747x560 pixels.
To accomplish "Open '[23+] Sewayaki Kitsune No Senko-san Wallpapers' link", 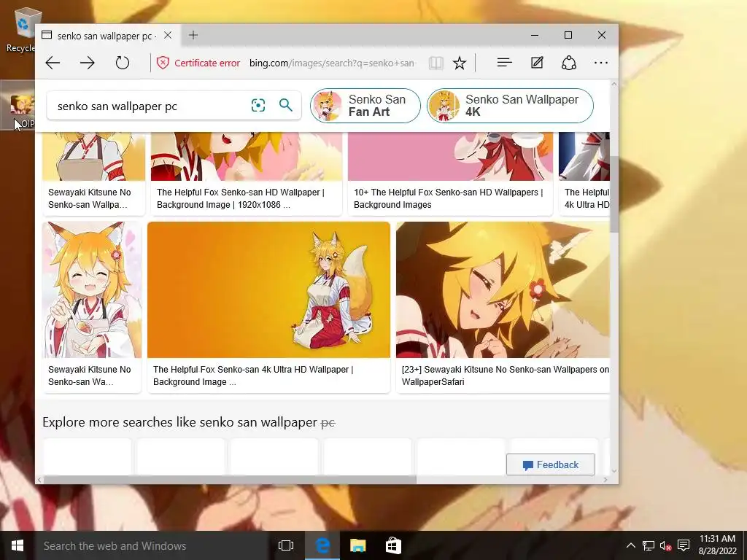I will [x=506, y=376].
